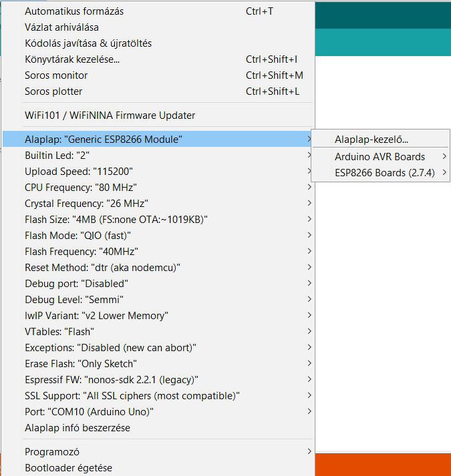451x476 pixels.
Task: Open Alaplap-kezelő boards manager
Action: point(371,140)
